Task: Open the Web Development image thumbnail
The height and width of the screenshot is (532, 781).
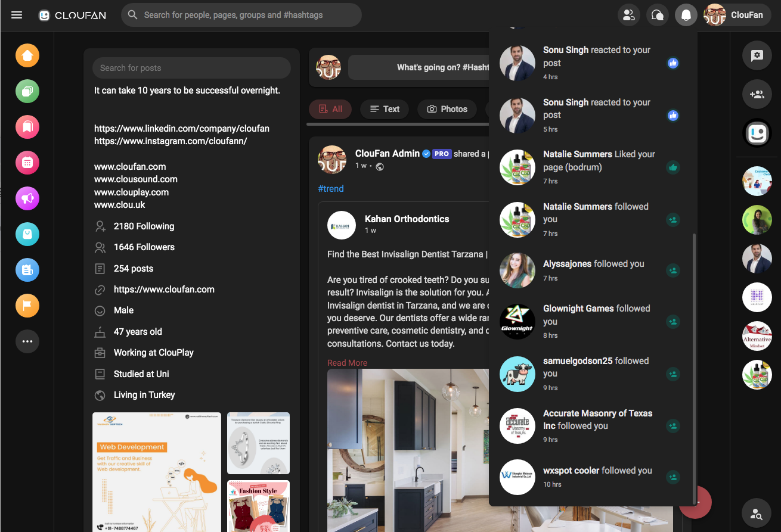Action: (x=157, y=472)
